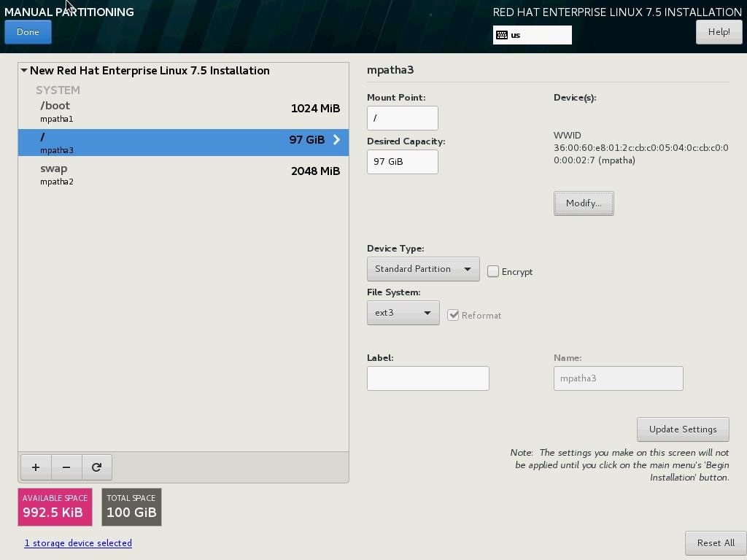Viewport: 747px width, 560px height.
Task: Click the reload storage configuration icon
Action: (x=97, y=467)
